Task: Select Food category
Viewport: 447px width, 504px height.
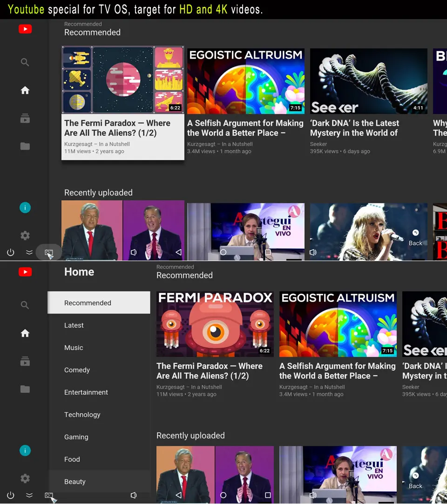Action: tap(99, 459)
